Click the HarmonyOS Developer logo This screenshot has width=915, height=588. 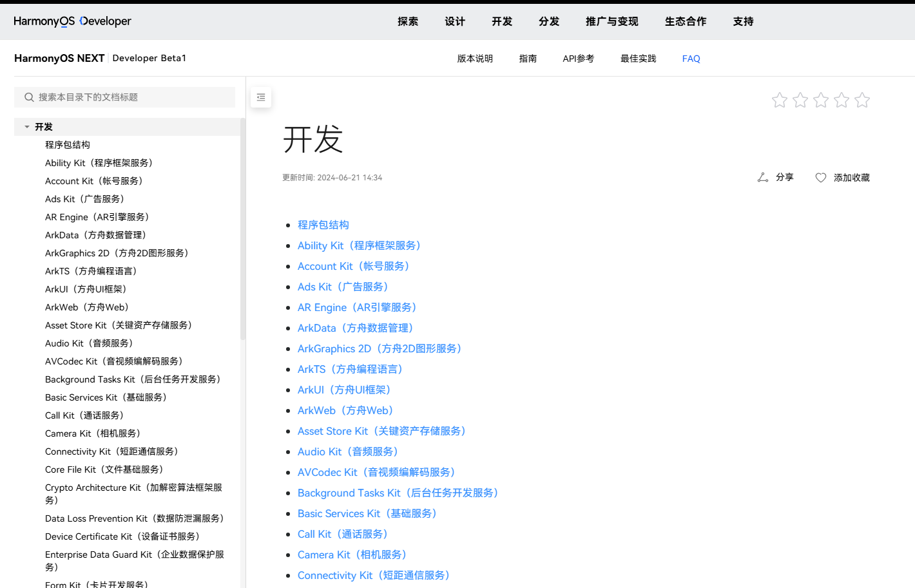[72, 21]
